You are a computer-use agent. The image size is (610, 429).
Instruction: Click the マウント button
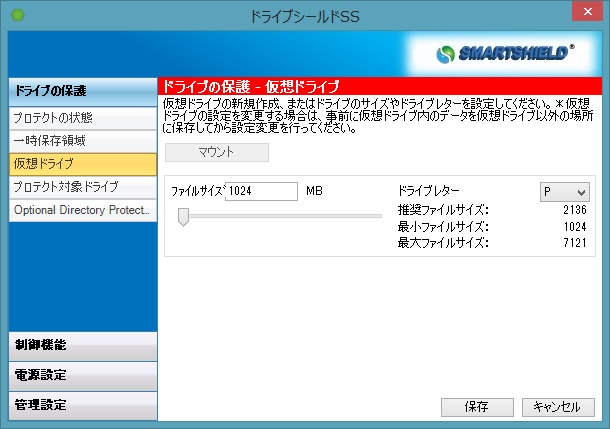tap(216, 152)
